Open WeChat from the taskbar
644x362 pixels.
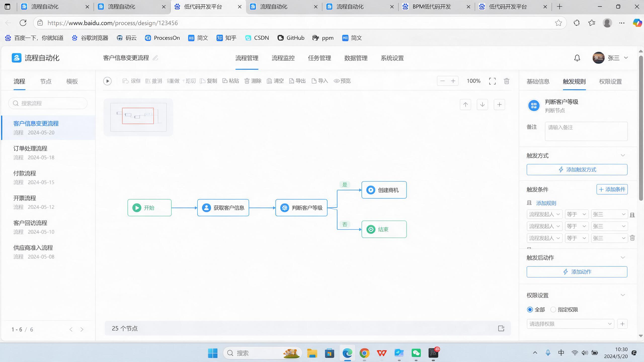416,353
